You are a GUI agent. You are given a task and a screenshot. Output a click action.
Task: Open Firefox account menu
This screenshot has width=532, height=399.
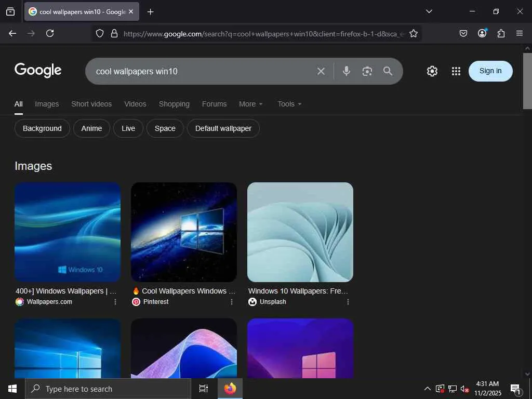(x=482, y=33)
